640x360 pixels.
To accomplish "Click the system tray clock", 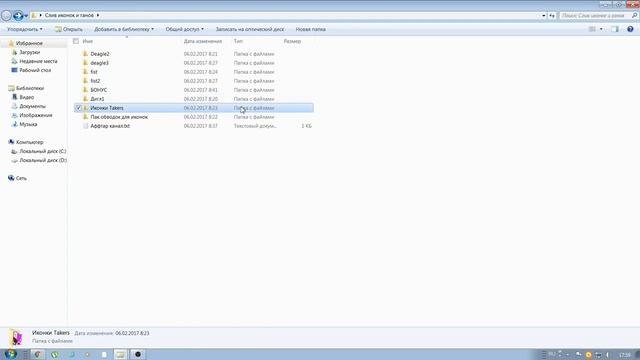I will coord(624,355).
